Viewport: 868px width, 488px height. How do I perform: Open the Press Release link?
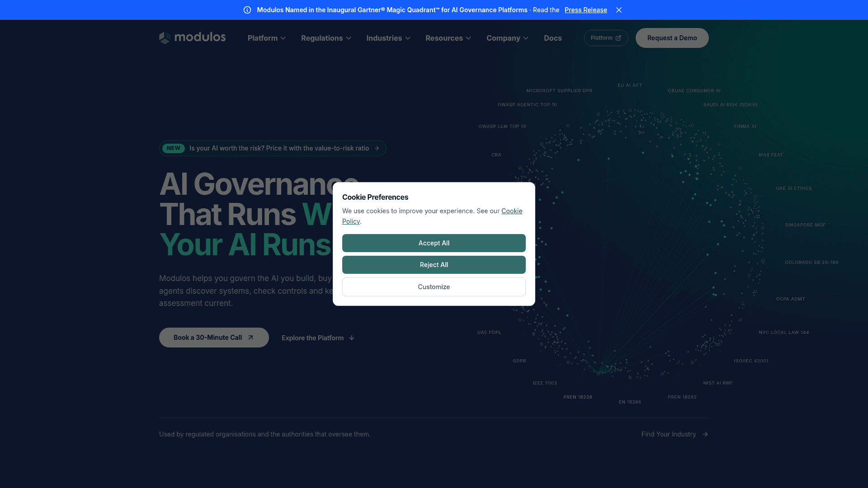click(586, 10)
